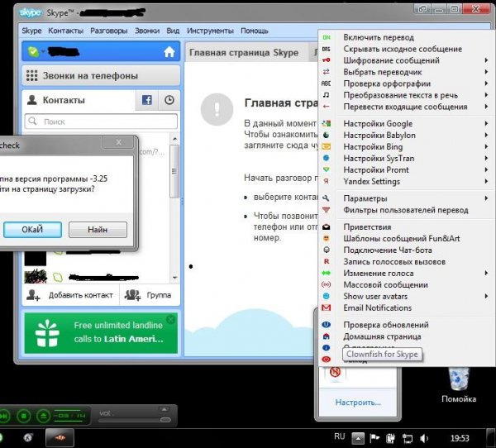Click the dial pad icon for phone calls
The image size is (496, 448).
coord(32,75)
